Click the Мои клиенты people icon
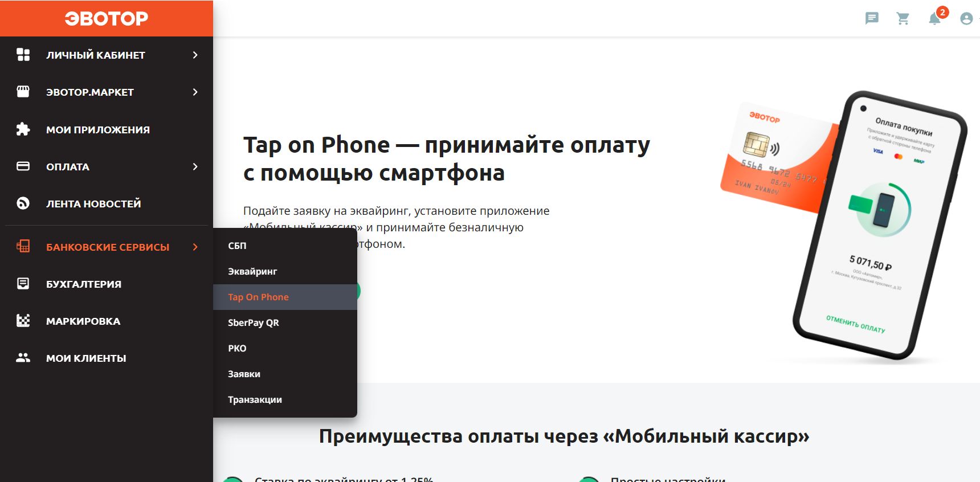980x482 pixels. coord(23,358)
